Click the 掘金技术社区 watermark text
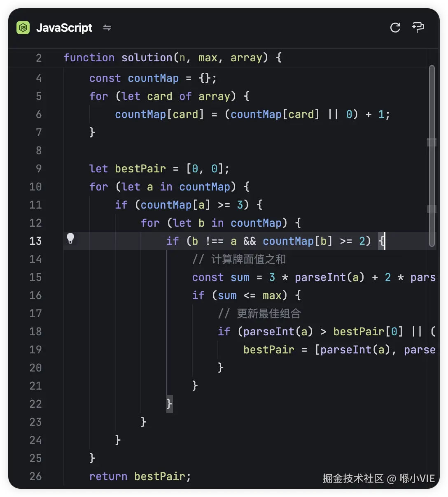 [x=353, y=478]
